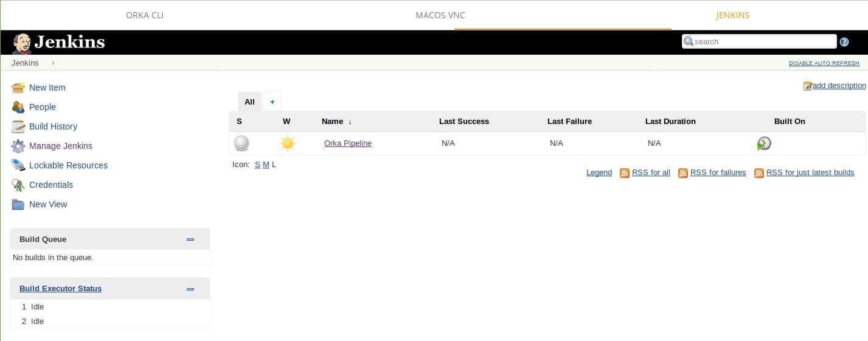
Task: Switch to the MACOS VNC tab
Action: click(x=440, y=15)
